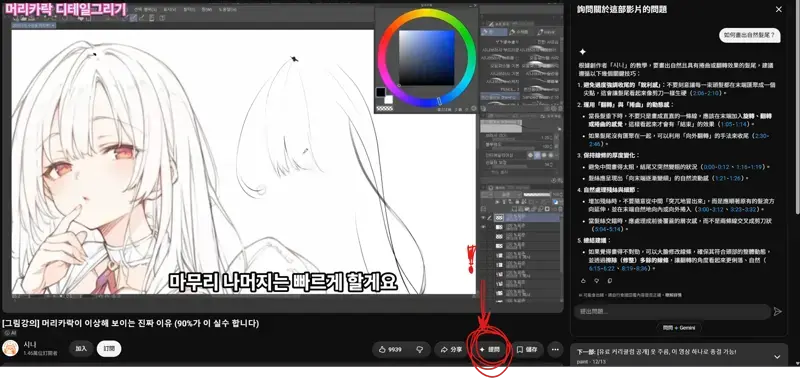The image size is (800, 382).
Task: Focus the 提出問題 question input field
Action: pyautogui.click(x=671, y=311)
